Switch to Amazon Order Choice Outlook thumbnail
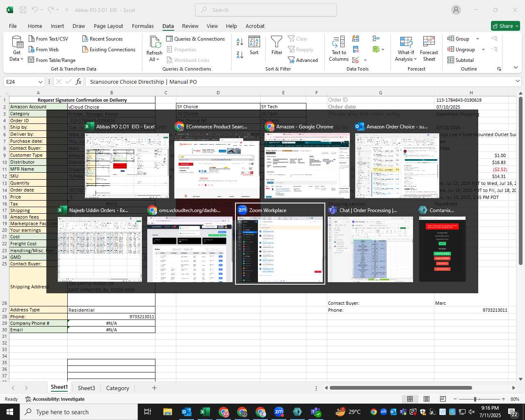The height and width of the screenshot is (420, 525). tap(397, 160)
